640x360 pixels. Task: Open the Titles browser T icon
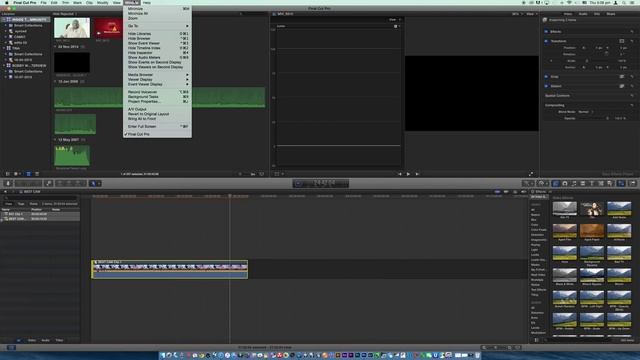click(592, 184)
